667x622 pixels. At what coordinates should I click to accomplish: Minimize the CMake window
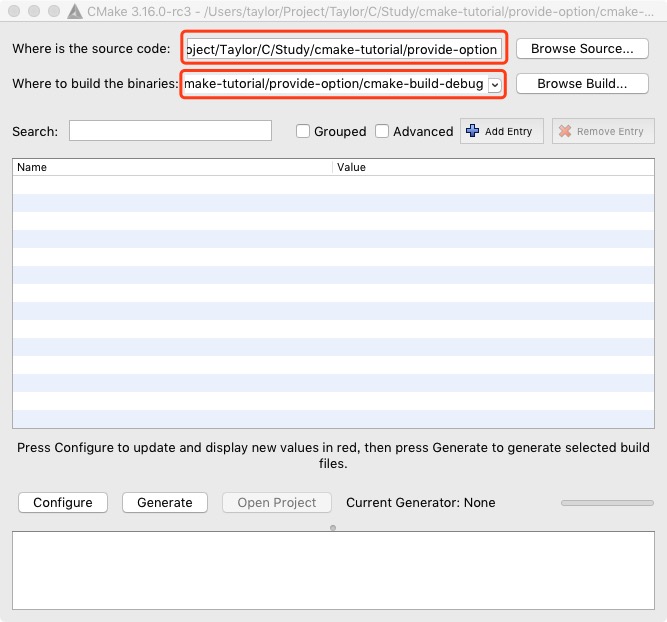(33, 12)
